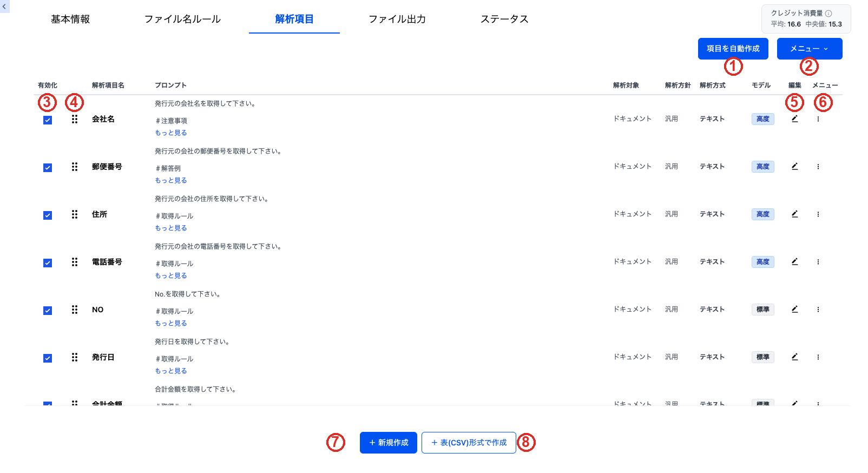
Task: Click the 表(CSV)形式で作成 button
Action: tap(469, 443)
